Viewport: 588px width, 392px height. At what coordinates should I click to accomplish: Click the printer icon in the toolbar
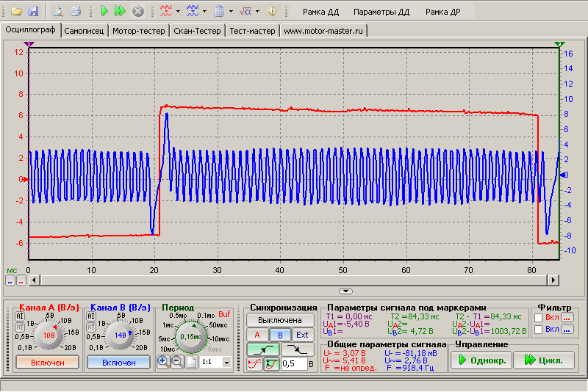pyautogui.click(x=75, y=12)
